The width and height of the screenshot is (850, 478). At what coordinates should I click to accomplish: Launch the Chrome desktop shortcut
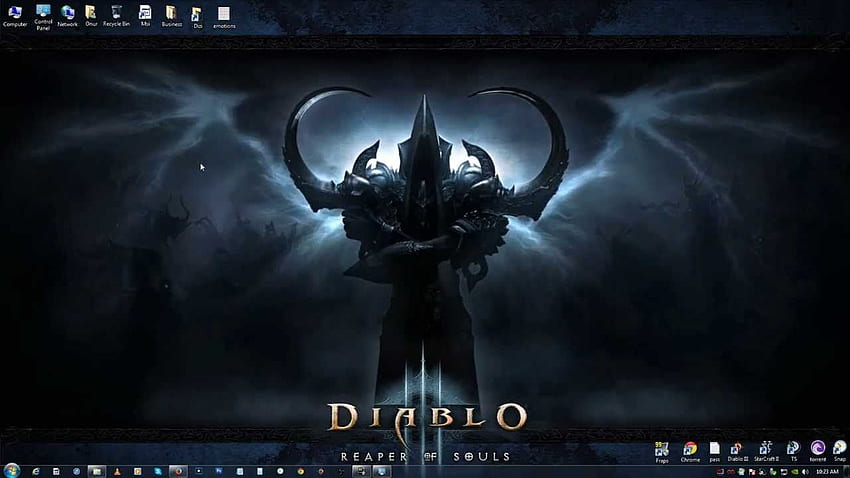click(690, 451)
